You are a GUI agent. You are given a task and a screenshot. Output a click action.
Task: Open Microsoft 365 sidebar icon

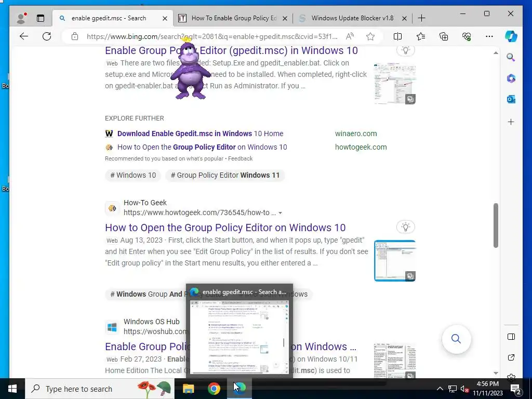coord(511,78)
